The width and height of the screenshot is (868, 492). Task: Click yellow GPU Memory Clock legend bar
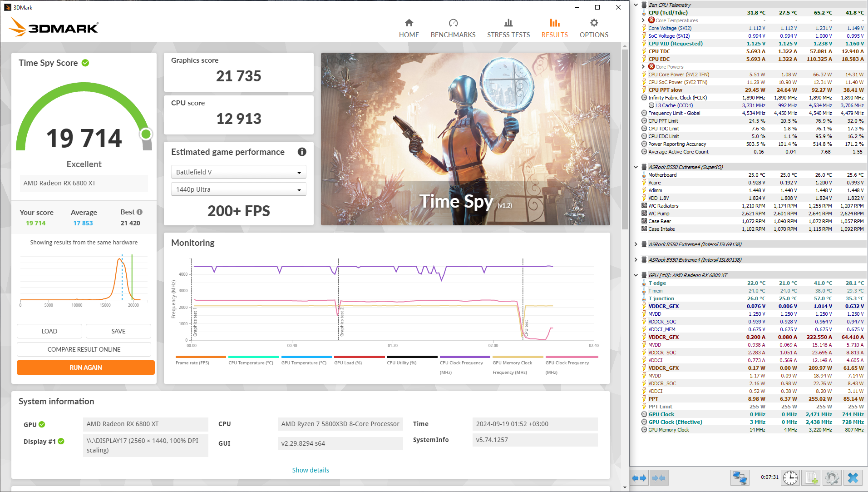(x=518, y=357)
